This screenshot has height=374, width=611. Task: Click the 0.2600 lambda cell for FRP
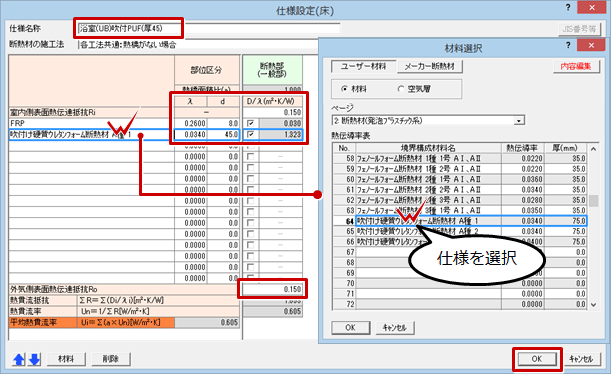[x=191, y=123]
